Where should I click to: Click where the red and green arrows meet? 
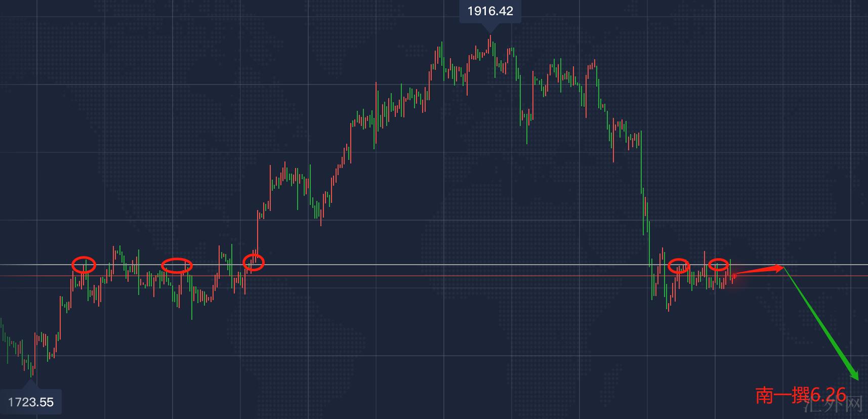[783, 267]
